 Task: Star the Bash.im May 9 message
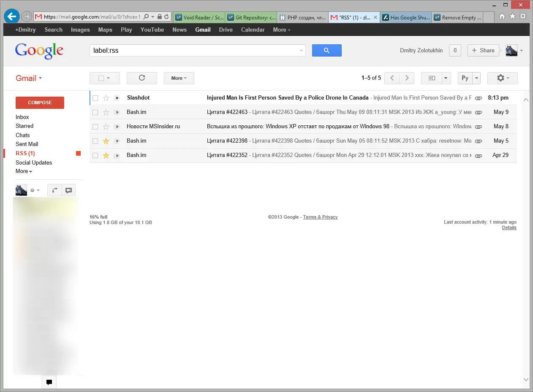point(106,112)
